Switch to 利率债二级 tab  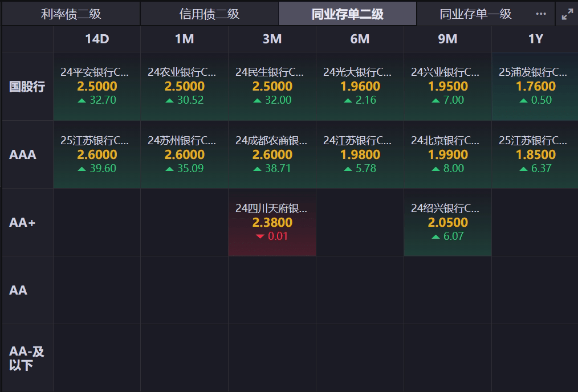click(x=71, y=14)
